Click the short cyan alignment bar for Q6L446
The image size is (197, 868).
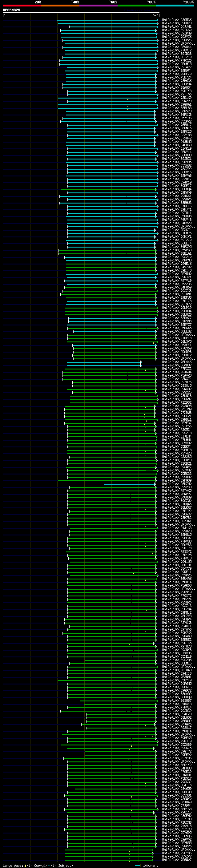tap(104, 362)
